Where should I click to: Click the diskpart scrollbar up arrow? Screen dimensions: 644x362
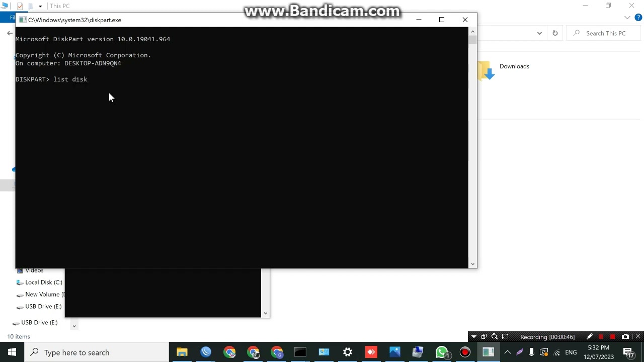click(472, 31)
